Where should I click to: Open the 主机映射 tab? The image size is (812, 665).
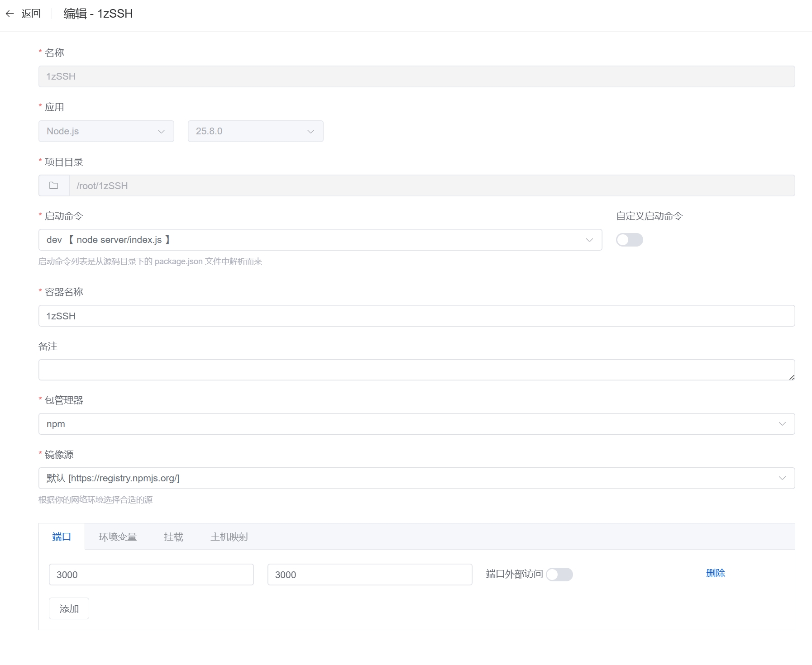tap(229, 537)
